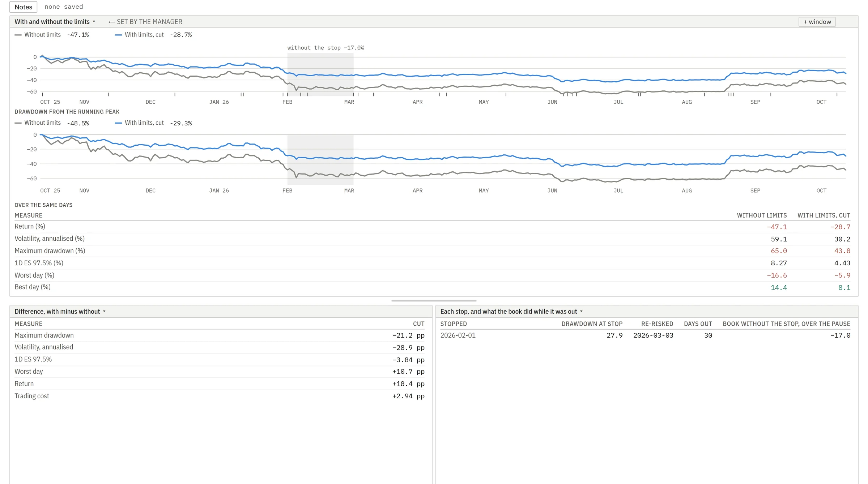Click the 14.4 best day value
868x484 pixels.
pyautogui.click(x=779, y=288)
